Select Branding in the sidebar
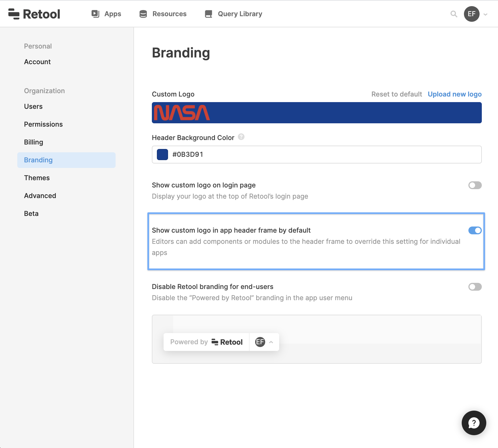Image resolution: width=498 pixels, height=448 pixels. (x=66, y=160)
